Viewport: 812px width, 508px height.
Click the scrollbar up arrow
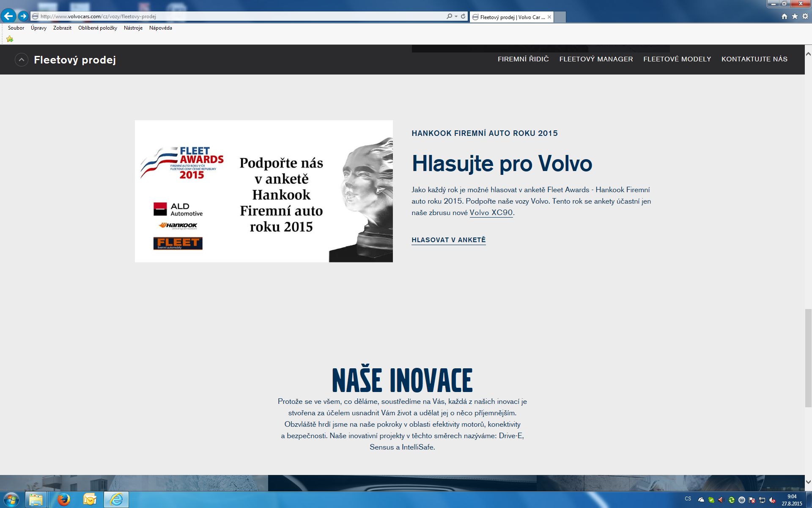[808, 54]
